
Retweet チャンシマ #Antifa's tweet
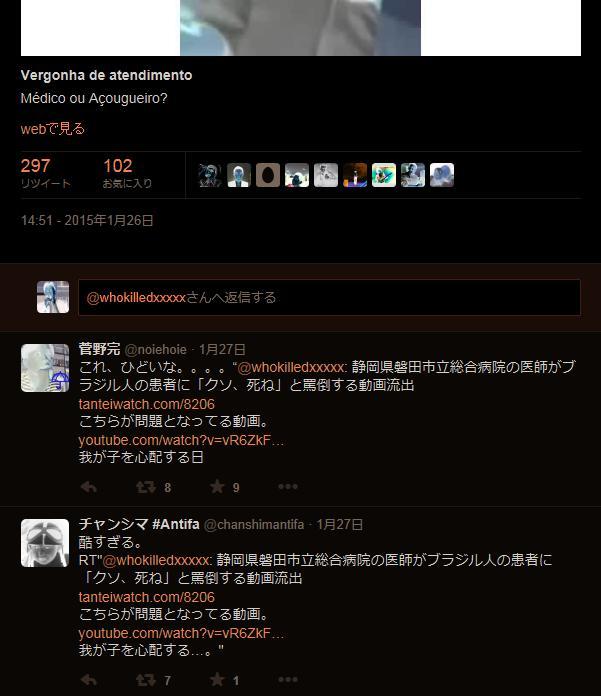(146, 680)
